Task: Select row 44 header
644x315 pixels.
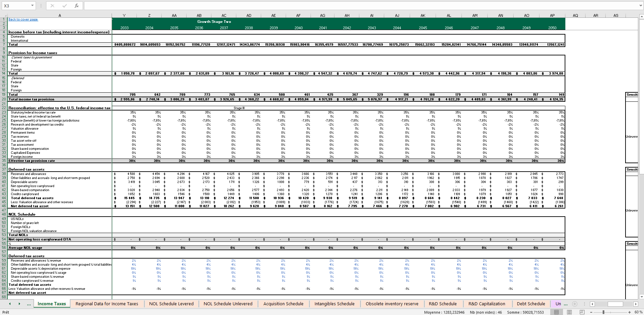Action: click(x=4, y=198)
